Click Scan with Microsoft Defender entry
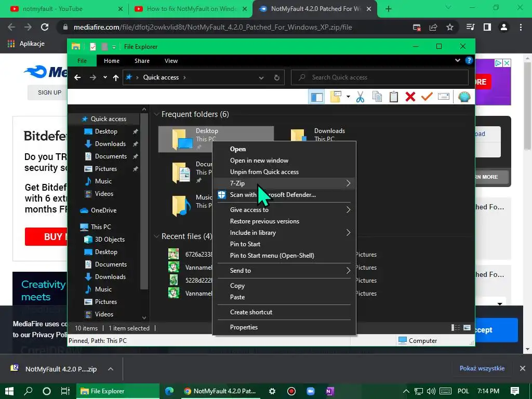Screen dimensions: 532x399 (284, 195)
